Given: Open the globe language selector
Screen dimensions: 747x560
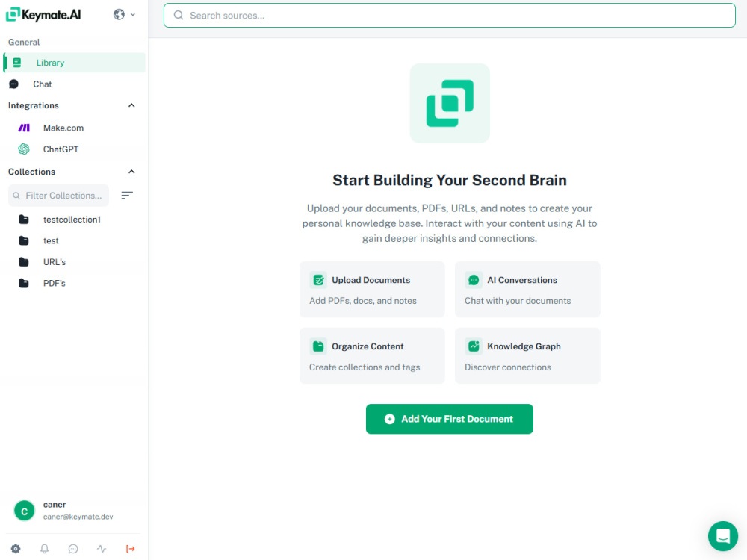Looking at the screenshot, I should (x=124, y=15).
